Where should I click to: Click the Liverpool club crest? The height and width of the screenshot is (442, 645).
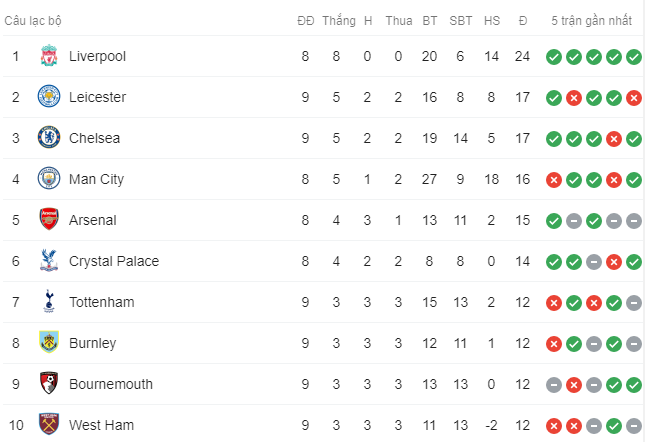tap(49, 56)
